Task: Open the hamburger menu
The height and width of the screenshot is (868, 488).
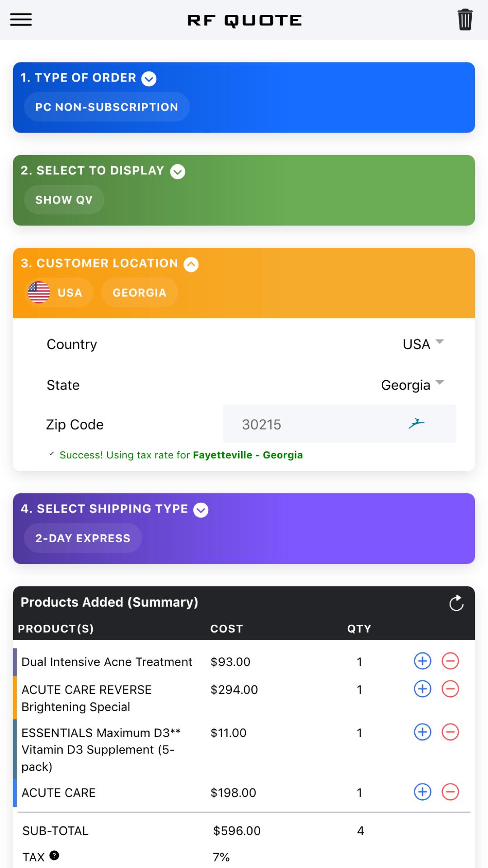Action: [x=21, y=20]
